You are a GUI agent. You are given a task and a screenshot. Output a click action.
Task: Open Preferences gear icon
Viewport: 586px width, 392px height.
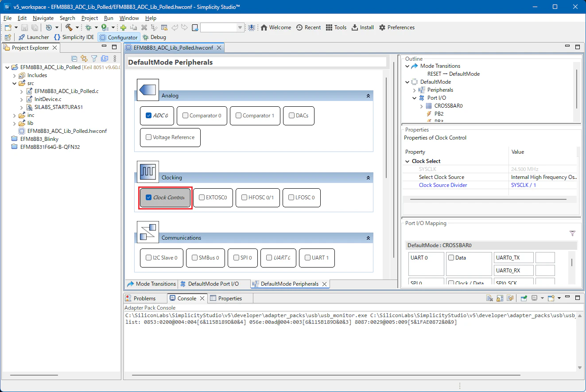click(x=382, y=27)
